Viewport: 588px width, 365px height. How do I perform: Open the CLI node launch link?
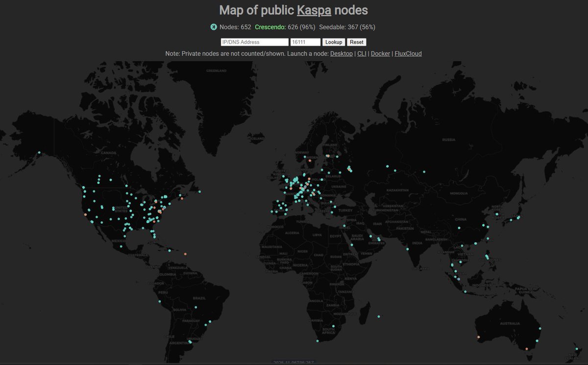362,53
